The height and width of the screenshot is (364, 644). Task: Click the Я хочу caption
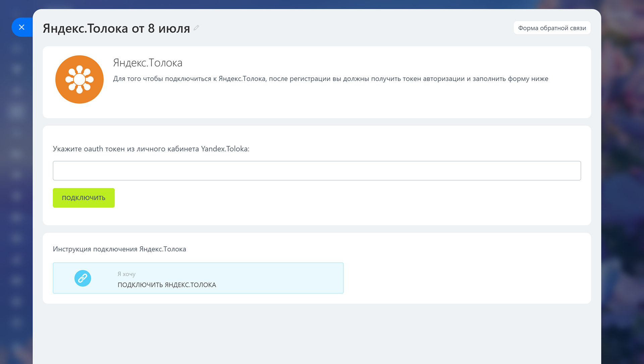(126, 274)
